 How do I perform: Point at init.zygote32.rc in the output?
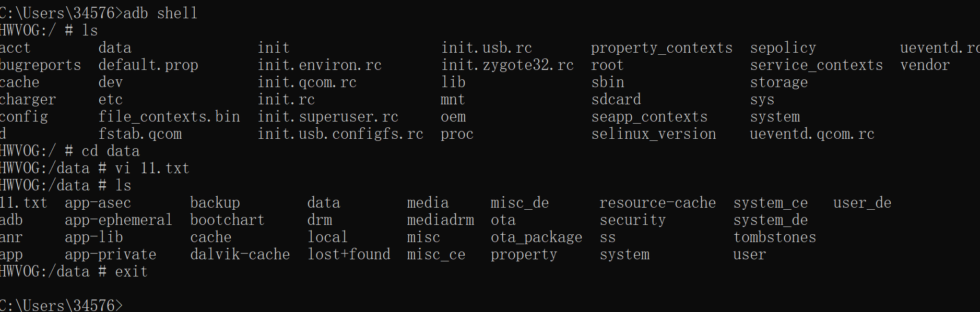point(507,65)
